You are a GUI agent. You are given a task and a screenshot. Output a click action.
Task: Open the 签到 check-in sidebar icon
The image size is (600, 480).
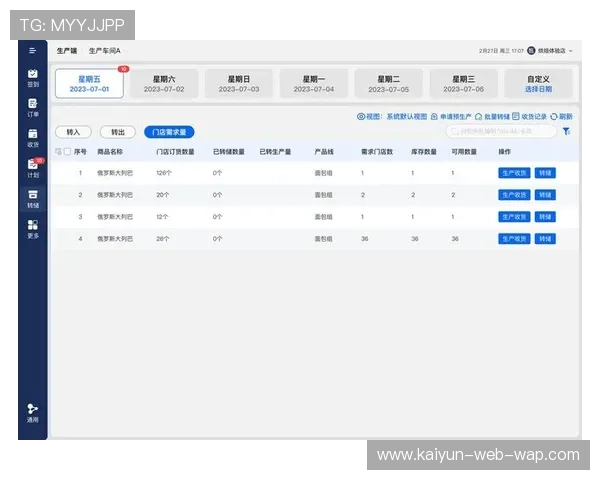(33, 78)
